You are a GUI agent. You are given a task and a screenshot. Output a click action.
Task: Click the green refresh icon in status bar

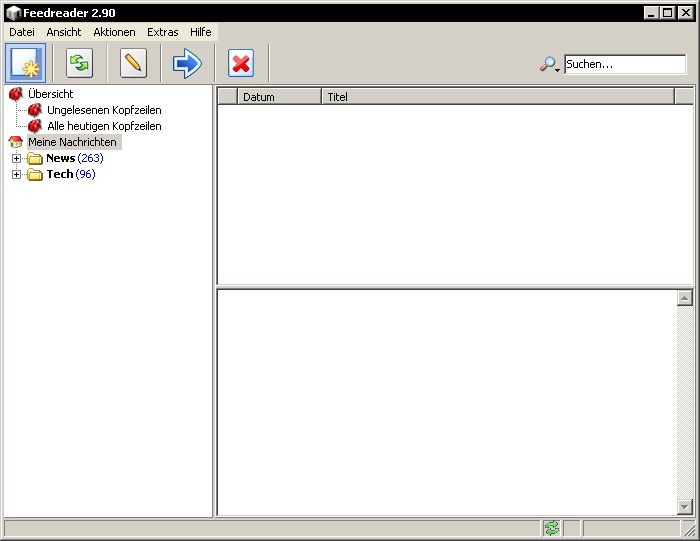552,529
